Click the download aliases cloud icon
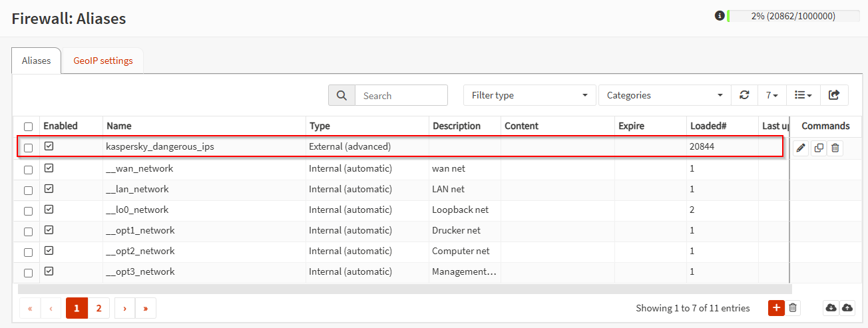This screenshot has height=328, width=868. click(x=831, y=307)
